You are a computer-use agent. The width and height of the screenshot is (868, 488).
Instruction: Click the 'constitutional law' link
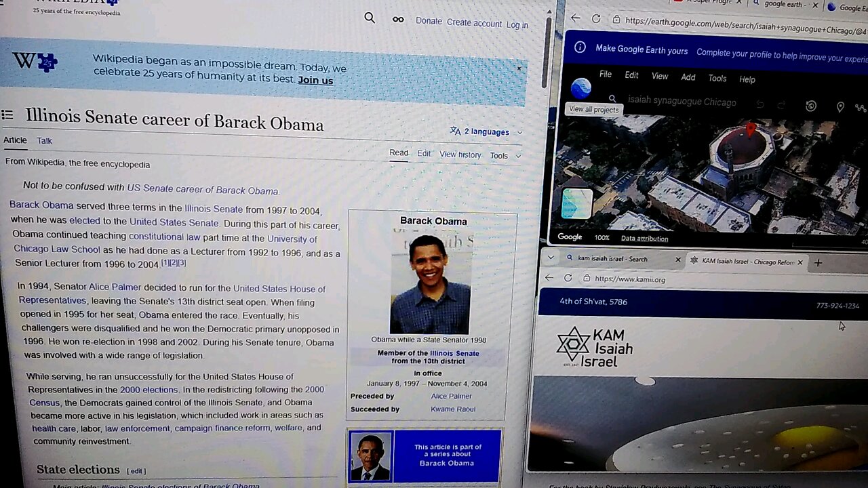click(165, 236)
